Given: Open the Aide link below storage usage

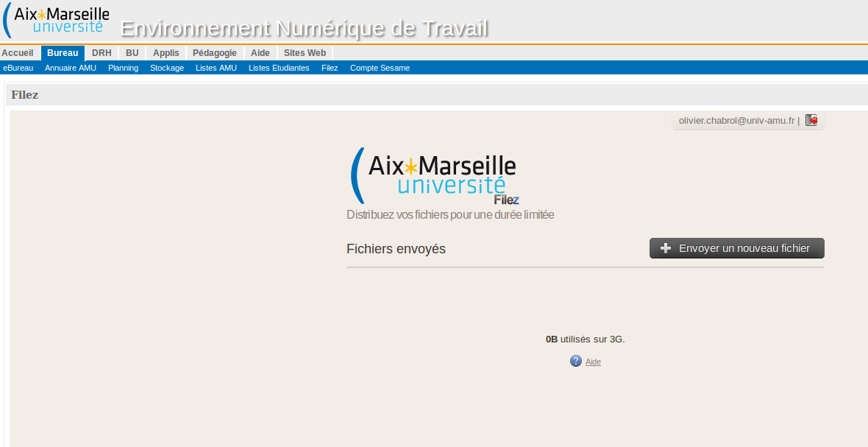Looking at the screenshot, I should 593,362.
